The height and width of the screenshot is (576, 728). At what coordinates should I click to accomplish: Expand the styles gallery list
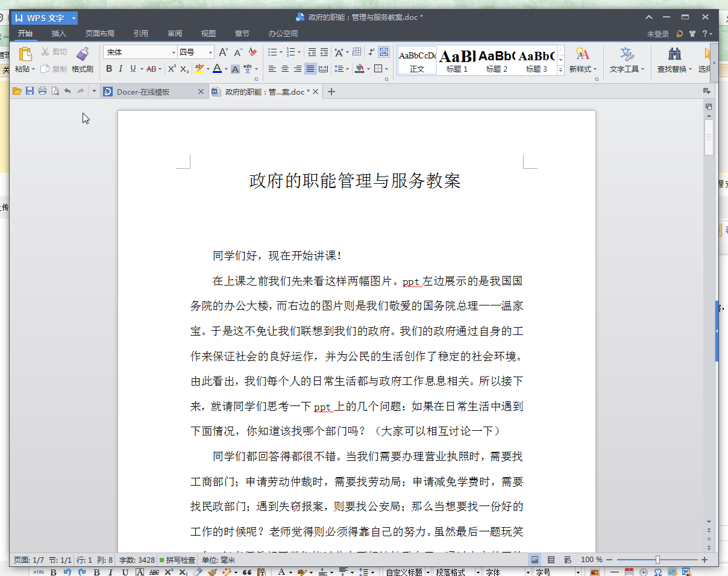pyautogui.click(x=560, y=70)
